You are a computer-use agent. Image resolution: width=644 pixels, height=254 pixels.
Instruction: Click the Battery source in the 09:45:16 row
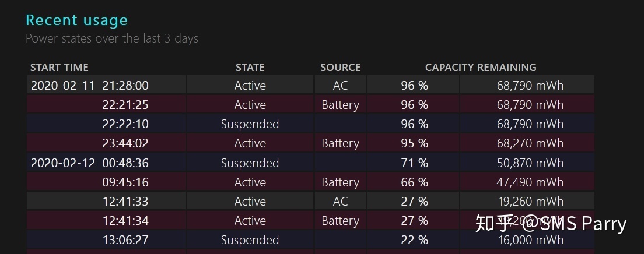[x=340, y=182]
